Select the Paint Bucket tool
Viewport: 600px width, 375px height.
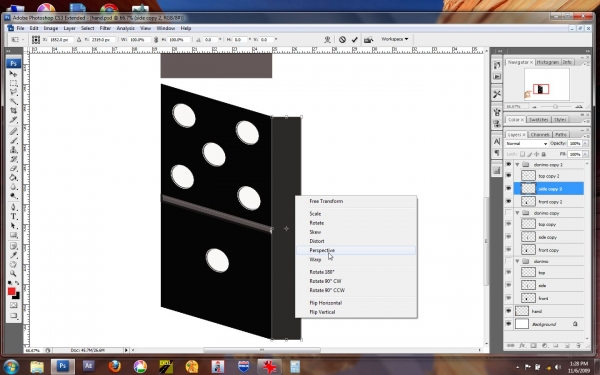tap(13, 178)
